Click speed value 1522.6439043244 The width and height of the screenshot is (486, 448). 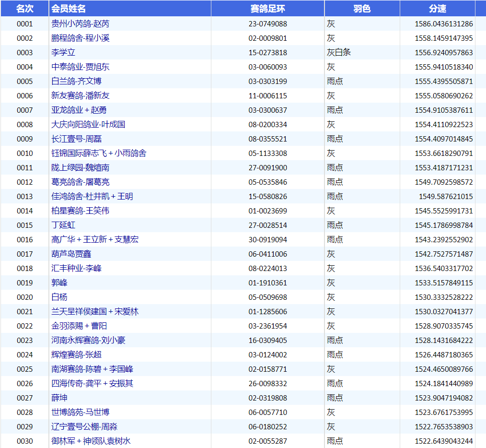[444, 440]
